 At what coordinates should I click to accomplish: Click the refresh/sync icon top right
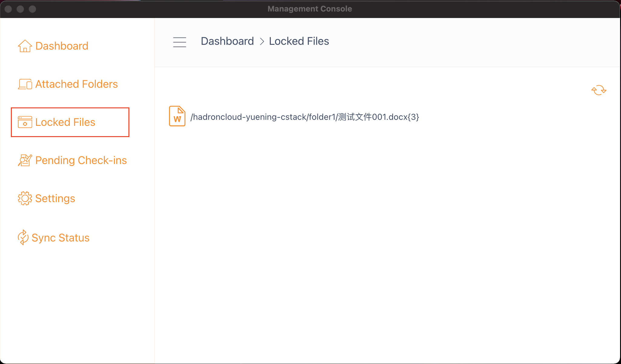click(x=599, y=90)
